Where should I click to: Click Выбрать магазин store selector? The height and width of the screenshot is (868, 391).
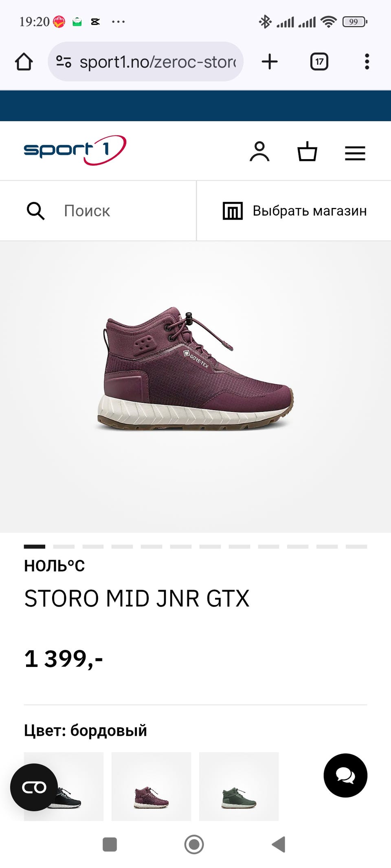tap(294, 211)
